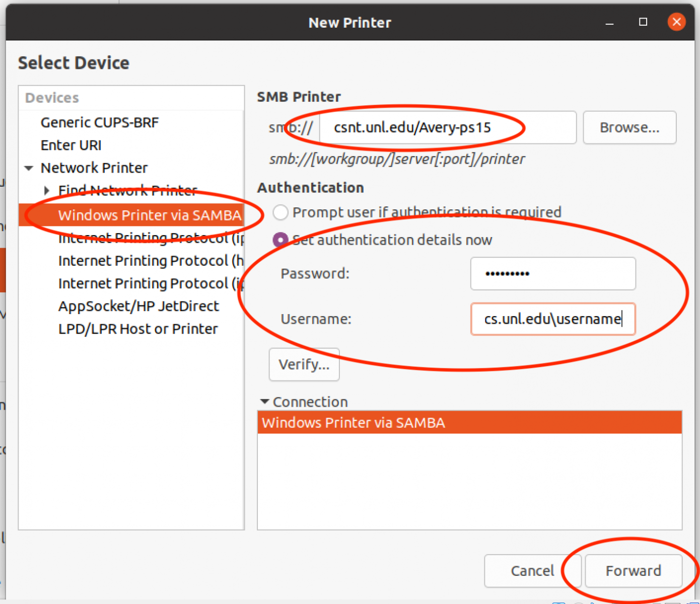This screenshot has width=700, height=604.
Task: Click Forward to continue
Action: [633, 571]
